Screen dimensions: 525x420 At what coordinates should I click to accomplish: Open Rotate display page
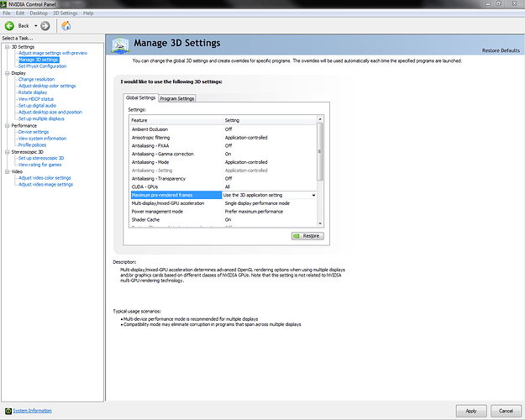point(33,92)
